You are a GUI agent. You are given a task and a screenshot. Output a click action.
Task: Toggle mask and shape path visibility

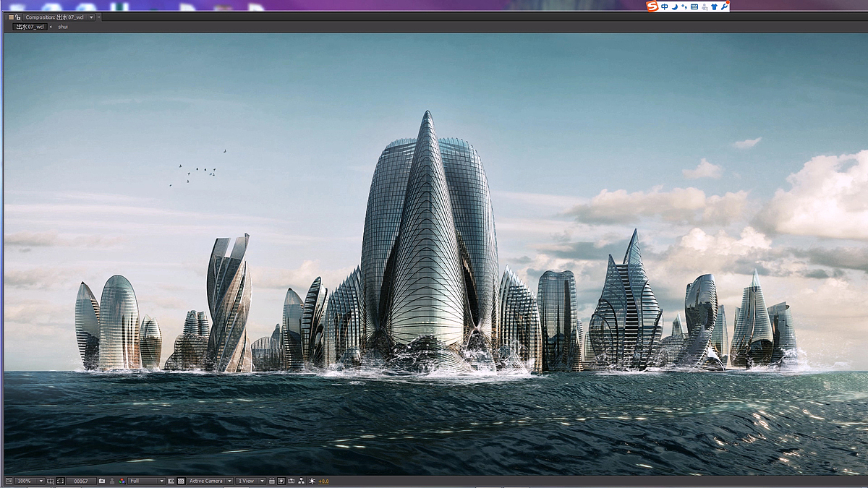(x=61, y=481)
